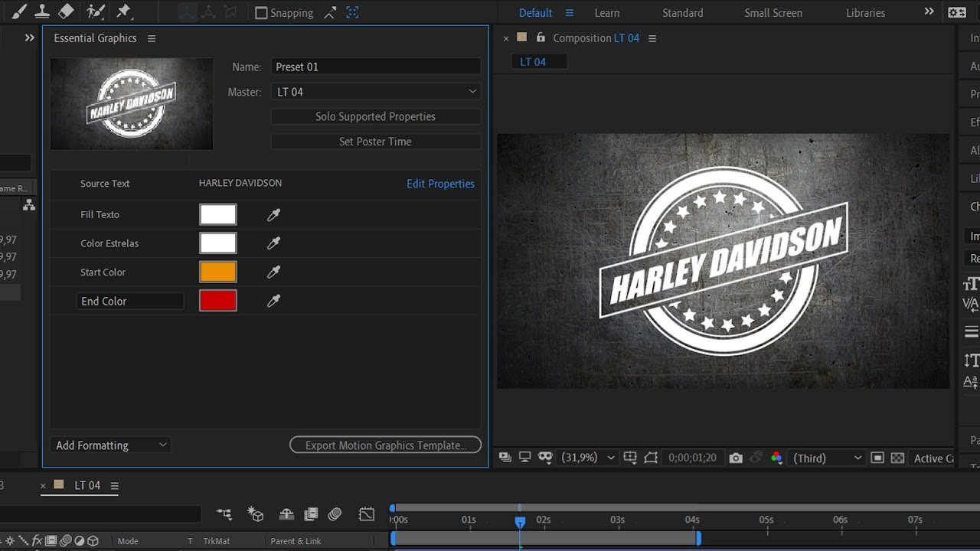Select the Clone Stamp tool
The height and width of the screenshot is (551, 980).
(43, 11)
